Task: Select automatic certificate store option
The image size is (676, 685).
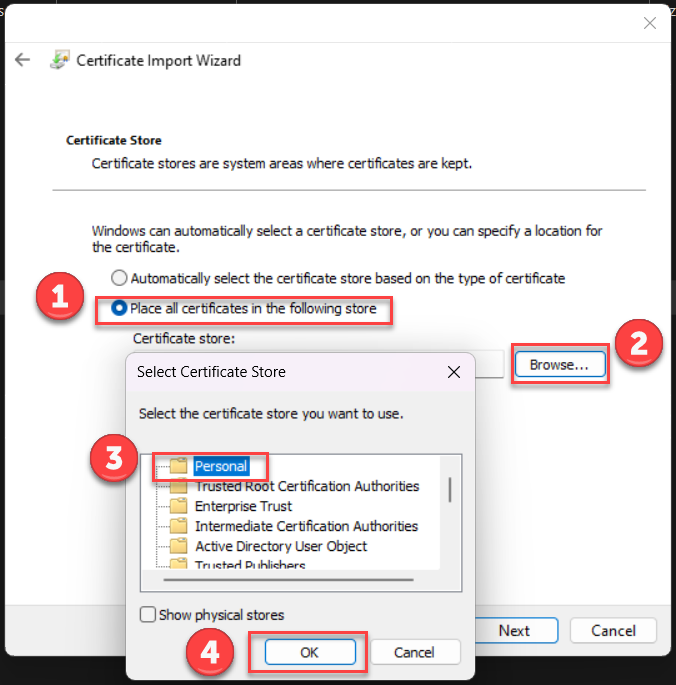Action: point(120,278)
